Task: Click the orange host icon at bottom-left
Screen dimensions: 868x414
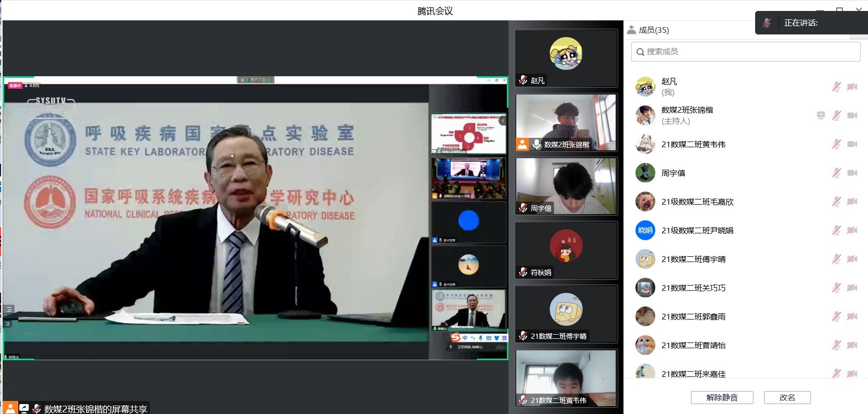Action: tap(10, 408)
